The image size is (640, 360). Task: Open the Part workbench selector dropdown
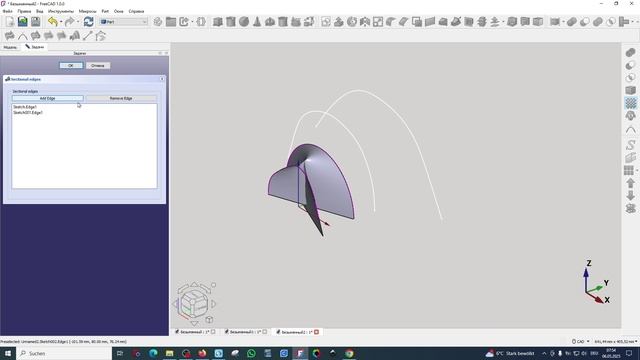tap(124, 22)
